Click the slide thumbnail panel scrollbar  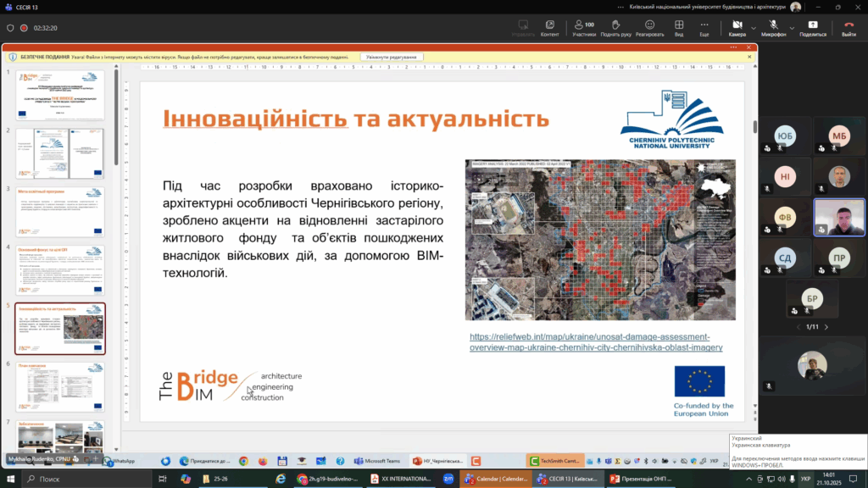(116, 119)
